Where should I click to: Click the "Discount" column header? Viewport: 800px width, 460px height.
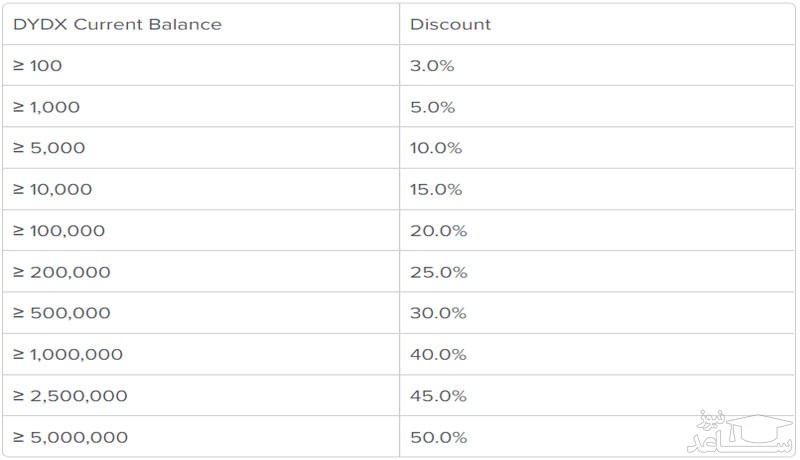450,24
